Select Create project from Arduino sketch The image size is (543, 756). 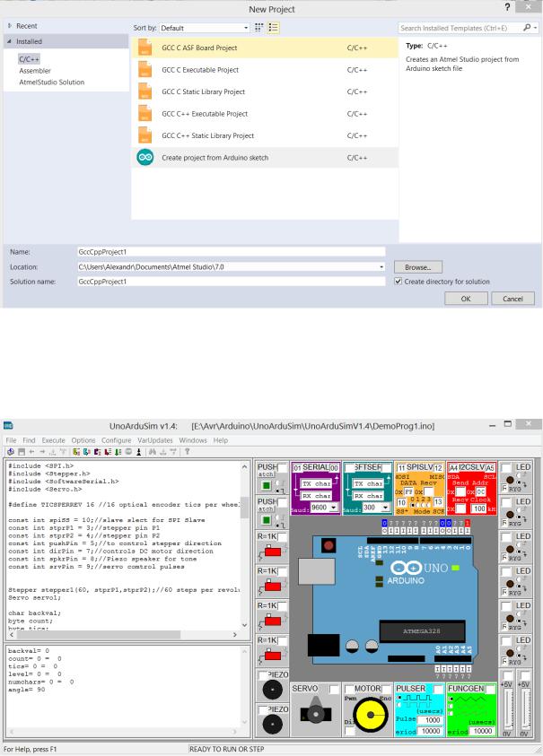point(265,158)
